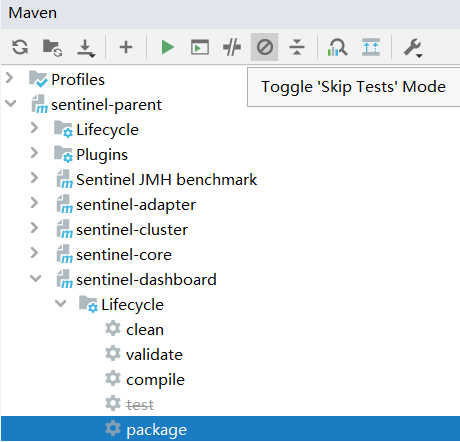Select sentinel-cluster label
460x442 pixels.
tap(132, 230)
